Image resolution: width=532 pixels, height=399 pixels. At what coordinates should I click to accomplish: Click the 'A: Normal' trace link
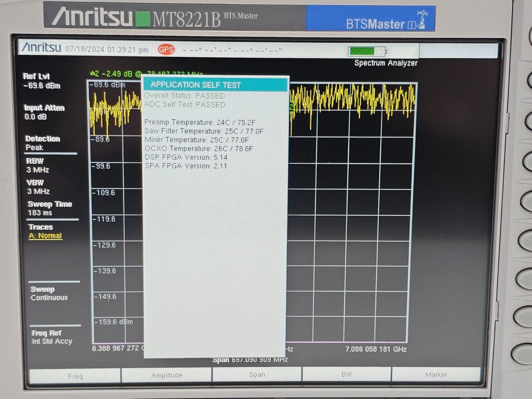(x=45, y=236)
